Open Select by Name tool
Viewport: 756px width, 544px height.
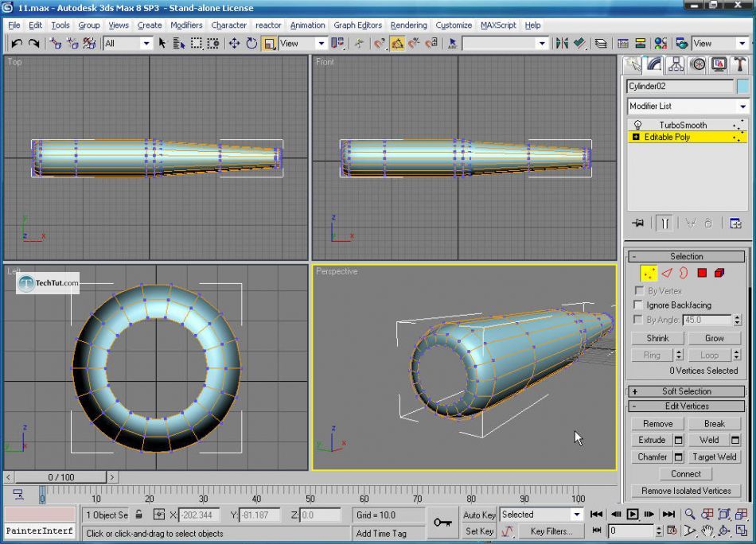pos(179,44)
